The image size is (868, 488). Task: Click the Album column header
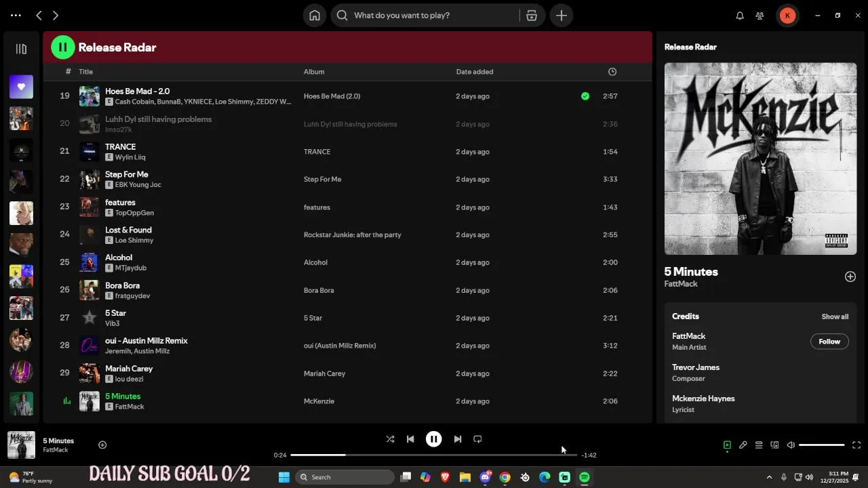[x=314, y=72]
